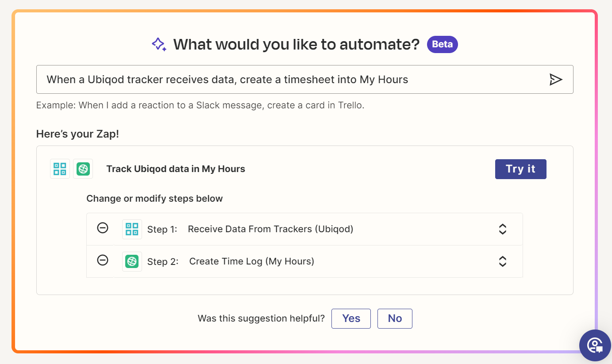Image resolution: width=612 pixels, height=364 pixels.
Task: Select Create Time Log (My Hours) step
Action: coord(252,261)
